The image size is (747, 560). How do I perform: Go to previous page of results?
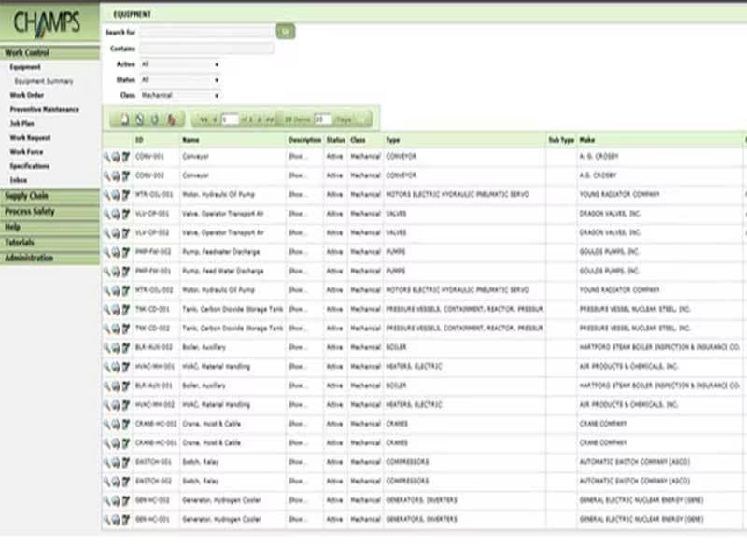click(215, 119)
